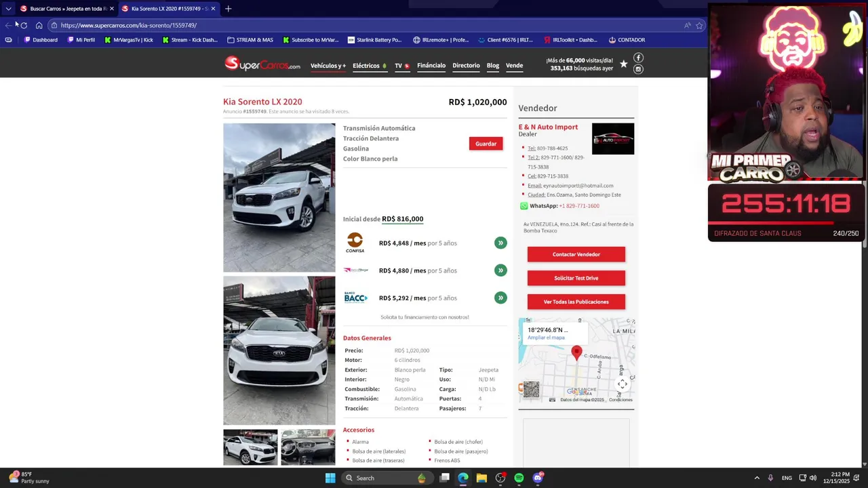This screenshot has height=488, width=868.
Task: Close the Buscar Carros tab
Action: [x=112, y=9]
